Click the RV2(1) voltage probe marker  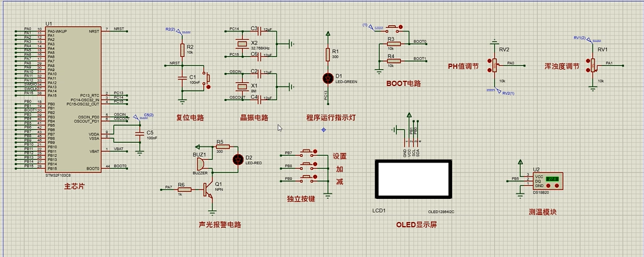501,91
